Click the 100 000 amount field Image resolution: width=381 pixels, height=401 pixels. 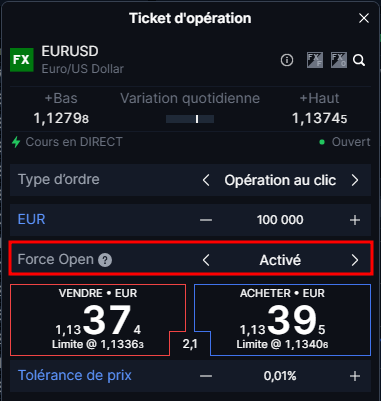pyautogui.click(x=280, y=220)
